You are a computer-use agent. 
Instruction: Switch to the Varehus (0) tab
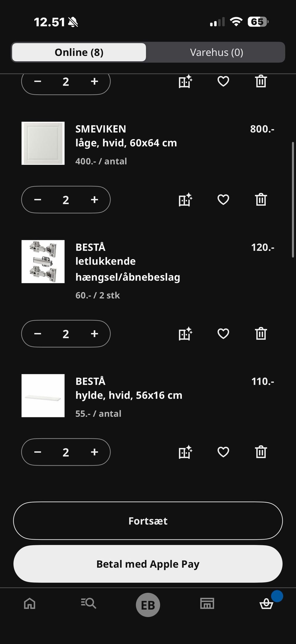pyautogui.click(x=216, y=52)
